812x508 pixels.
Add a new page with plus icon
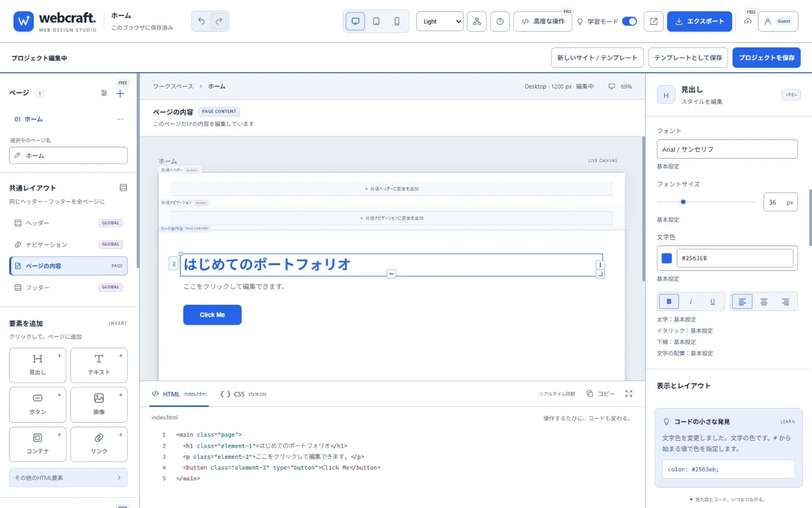click(120, 94)
